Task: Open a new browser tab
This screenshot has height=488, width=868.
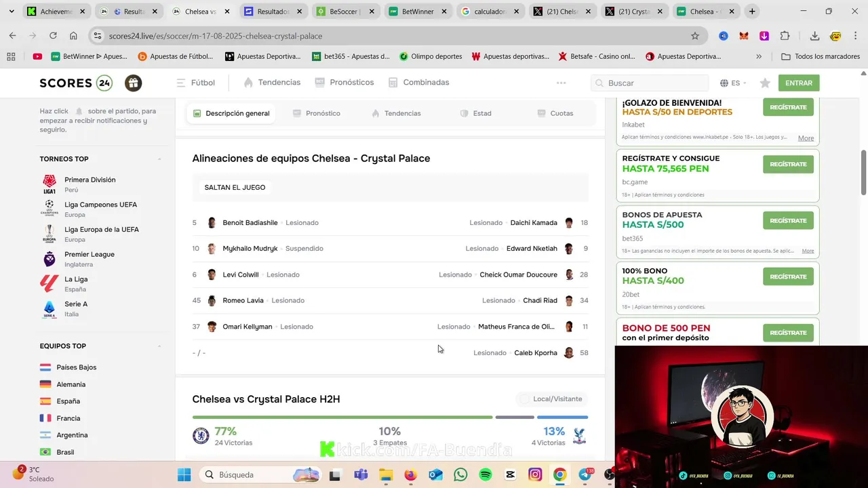Action: (752, 12)
